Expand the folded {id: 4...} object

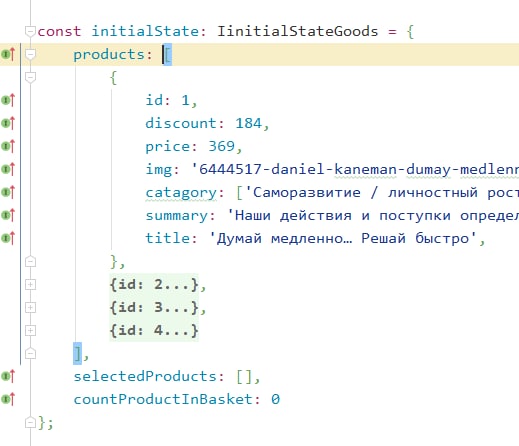[x=30, y=330]
